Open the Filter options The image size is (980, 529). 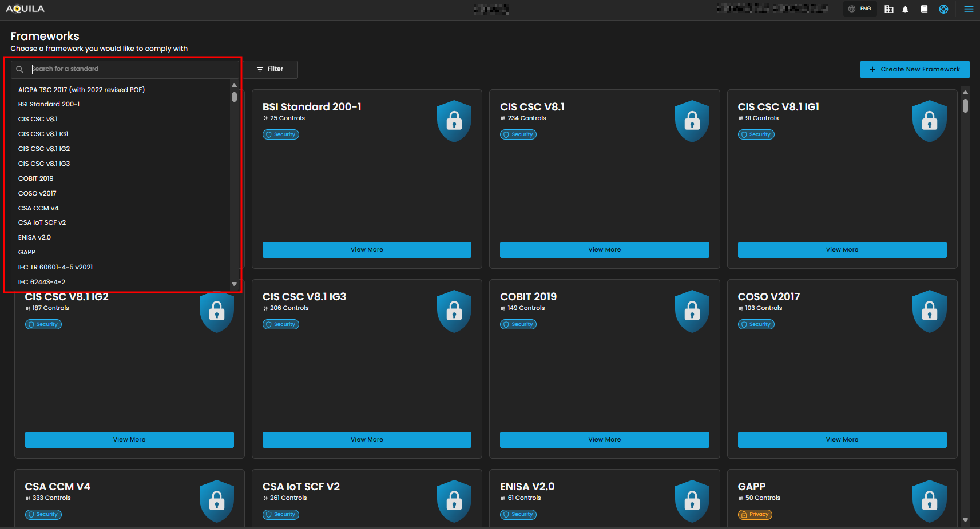[x=270, y=69]
